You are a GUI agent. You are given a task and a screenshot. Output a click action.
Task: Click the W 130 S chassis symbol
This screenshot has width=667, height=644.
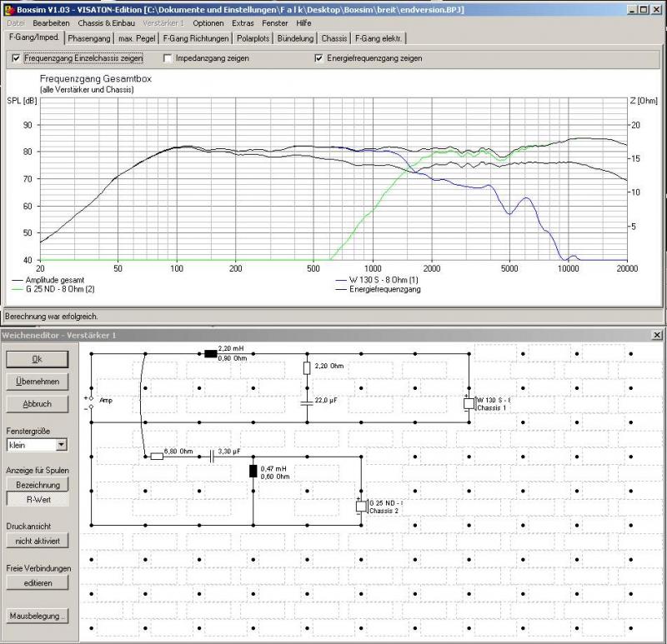[x=469, y=403]
